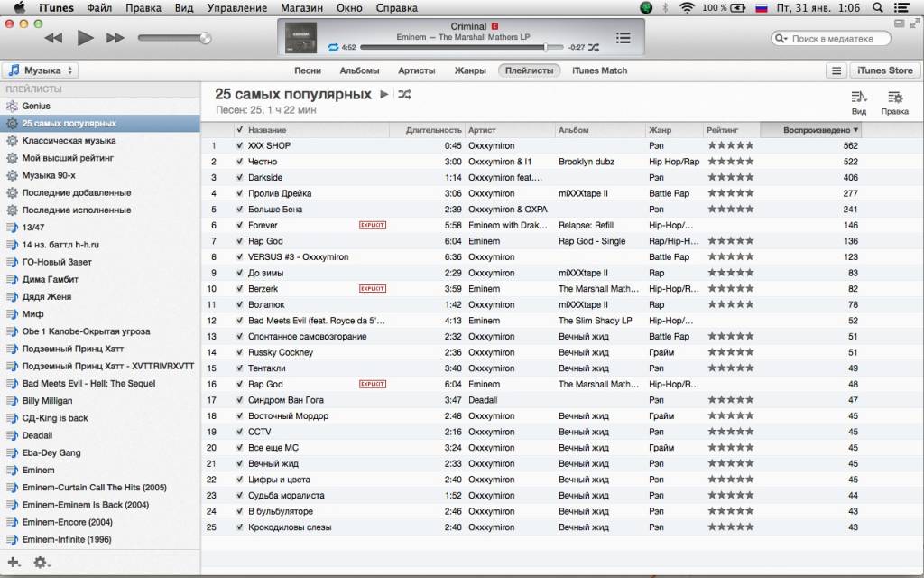Sort by the Название column header

tap(317, 130)
